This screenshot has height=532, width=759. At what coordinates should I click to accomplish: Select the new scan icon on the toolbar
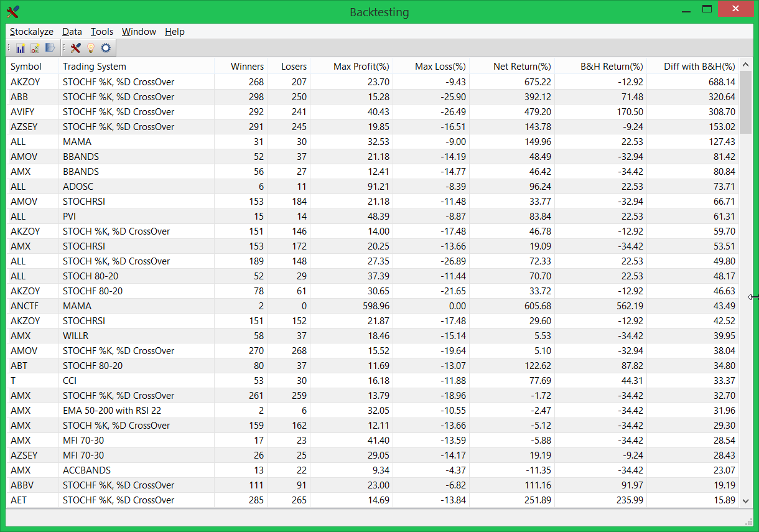[x=35, y=48]
